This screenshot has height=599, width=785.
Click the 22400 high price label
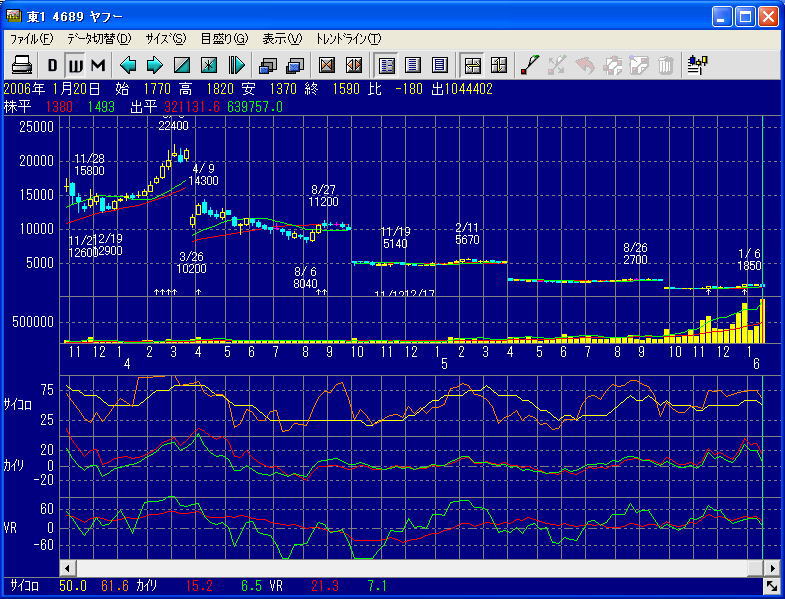pyautogui.click(x=173, y=126)
